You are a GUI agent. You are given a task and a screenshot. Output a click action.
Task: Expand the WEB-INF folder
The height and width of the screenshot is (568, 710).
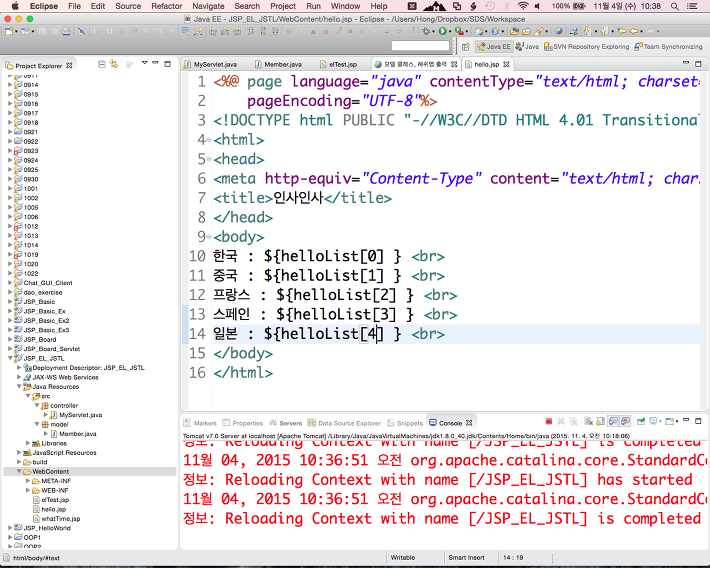point(28,491)
